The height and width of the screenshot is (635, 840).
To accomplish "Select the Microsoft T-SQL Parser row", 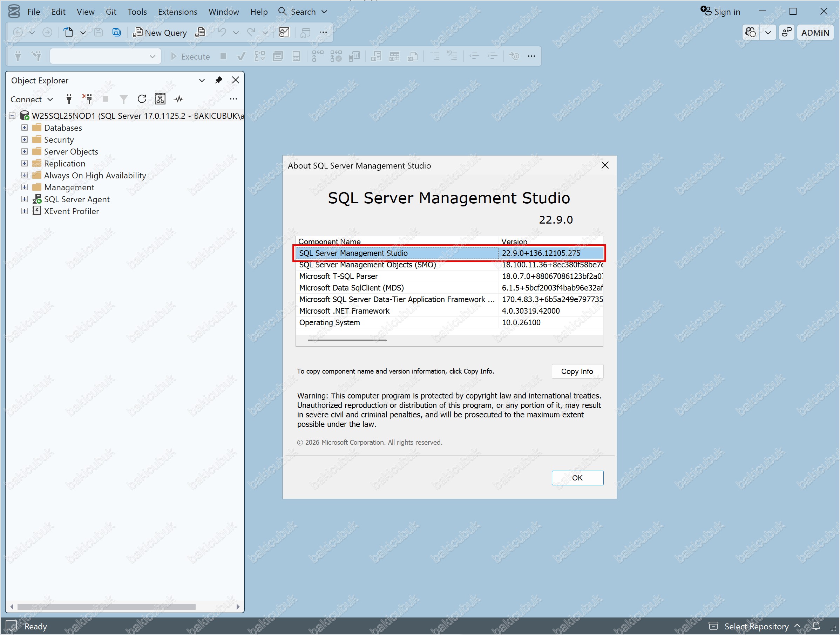I will click(x=449, y=276).
